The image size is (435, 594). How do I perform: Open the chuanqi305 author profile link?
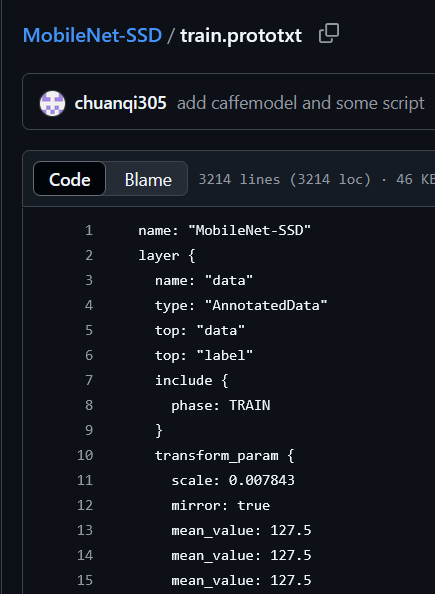click(120, 103)
